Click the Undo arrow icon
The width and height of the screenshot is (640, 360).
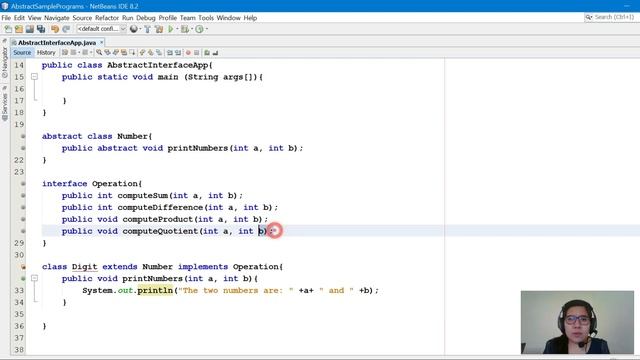[55, 29]
